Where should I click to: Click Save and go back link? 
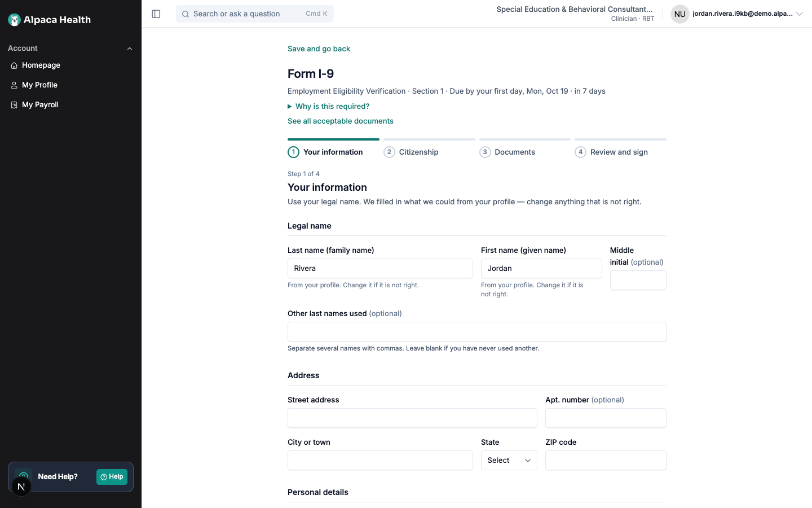(x=319, y=49)
